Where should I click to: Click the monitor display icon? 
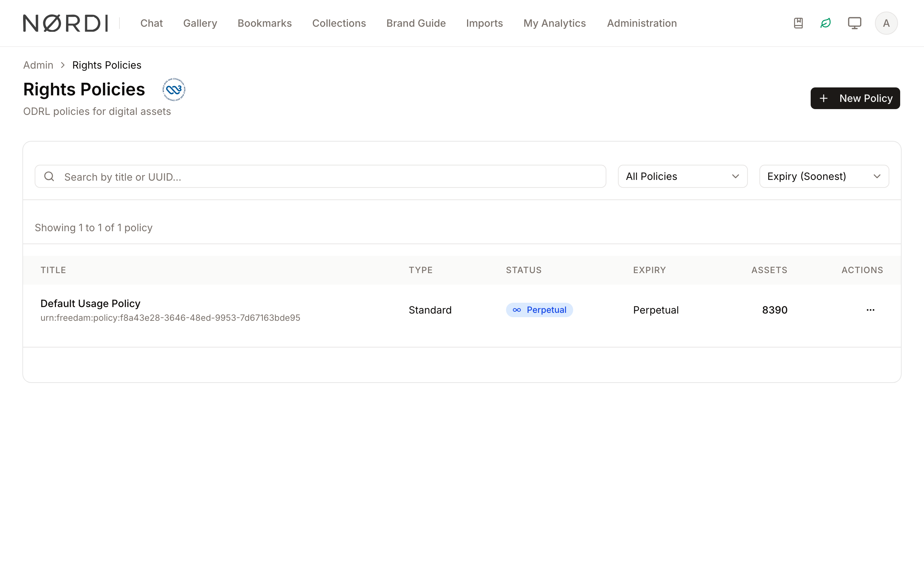pyautogui.click(x=854, y=23)
